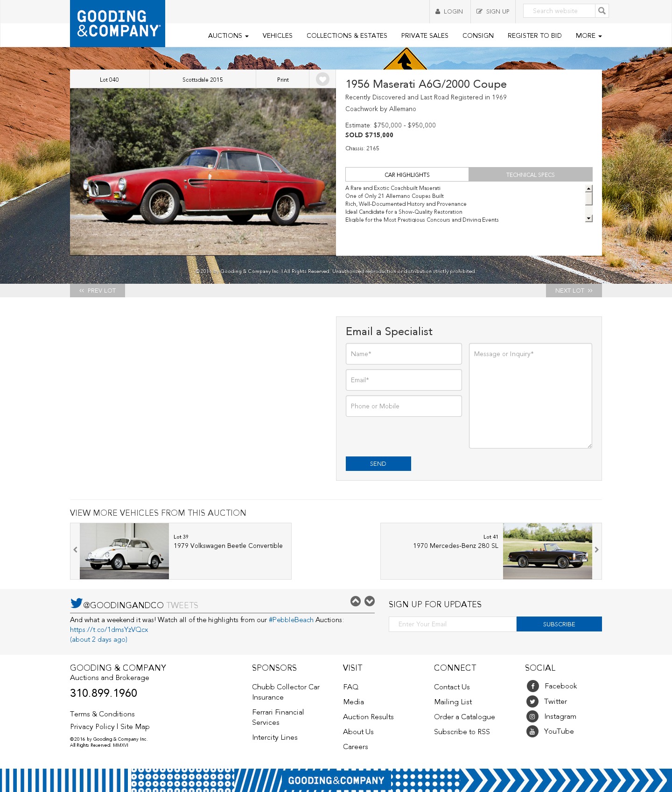
Task: Favorite this lot with the heart icon
Action: click(322, 79)
